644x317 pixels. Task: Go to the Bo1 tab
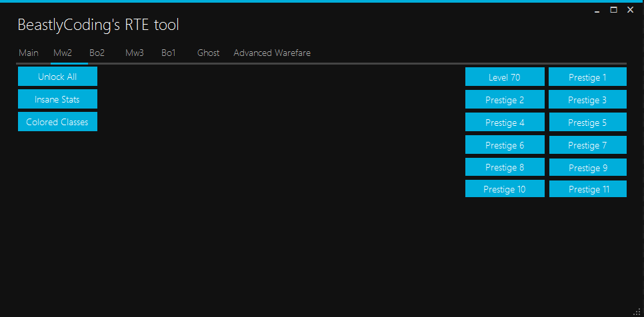tap(168, 53)
